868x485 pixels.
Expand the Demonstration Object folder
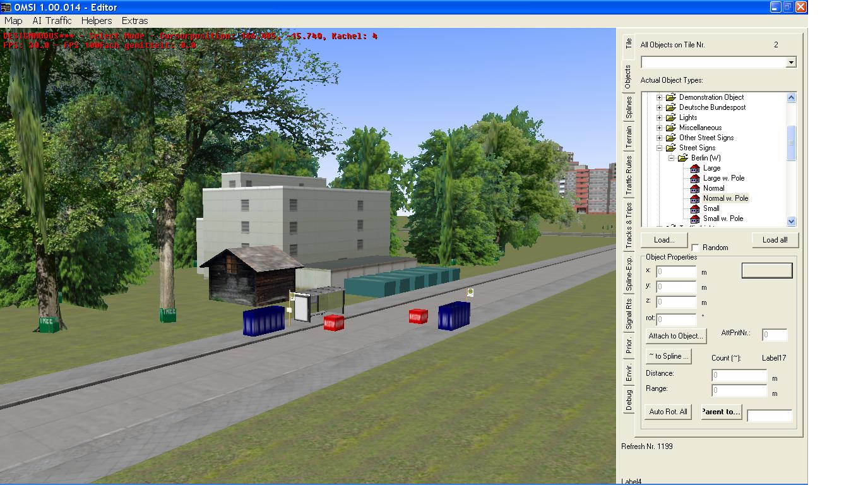click(x=660, y=97)
